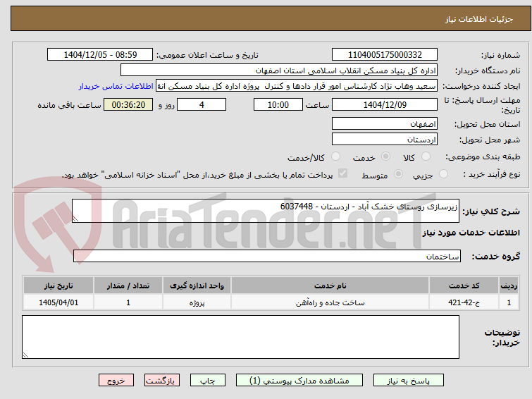
Task: Click the need date cell 1405/04/01
Action: (58, 302)
